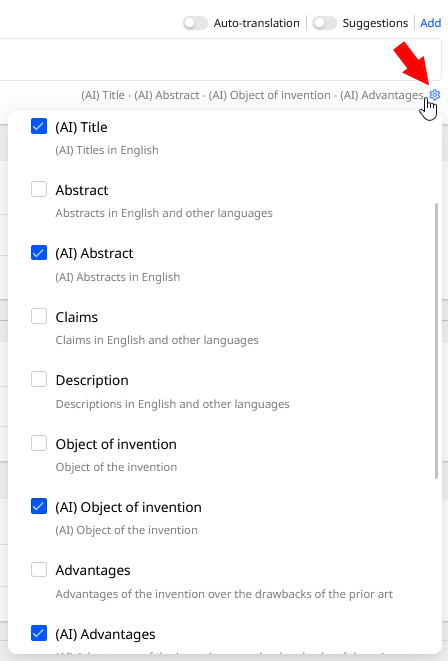Screen dimensions: 448x661
Task: Uncheck the (AI) Abstract checkbox
Action: (x=39, y=253)
